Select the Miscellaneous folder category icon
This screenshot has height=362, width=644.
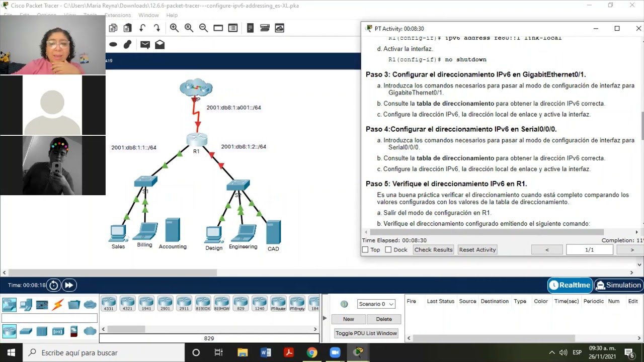click(74, 304)
